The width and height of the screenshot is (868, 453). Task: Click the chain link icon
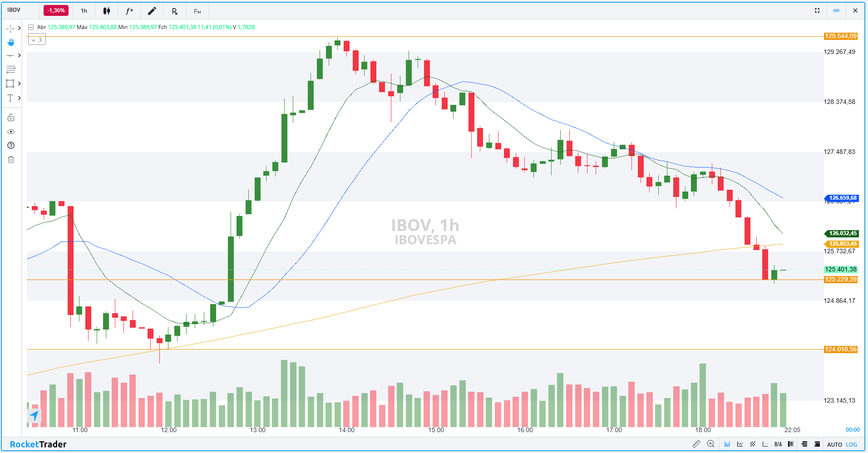click(836, 10)
